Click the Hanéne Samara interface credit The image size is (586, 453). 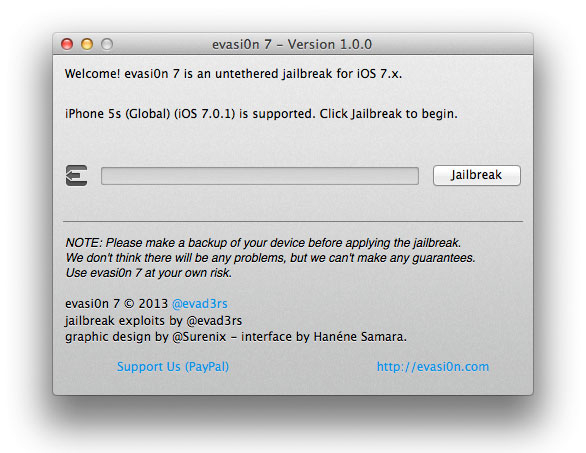324,337
